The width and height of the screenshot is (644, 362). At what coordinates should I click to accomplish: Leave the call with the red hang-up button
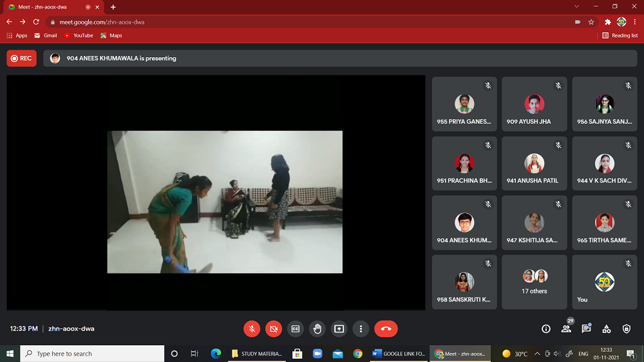386,329
